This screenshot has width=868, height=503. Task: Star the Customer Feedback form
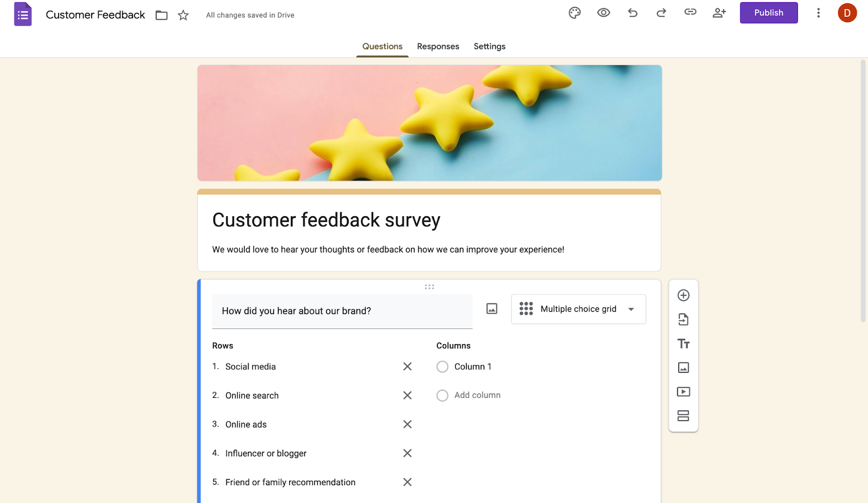point(183,15)
